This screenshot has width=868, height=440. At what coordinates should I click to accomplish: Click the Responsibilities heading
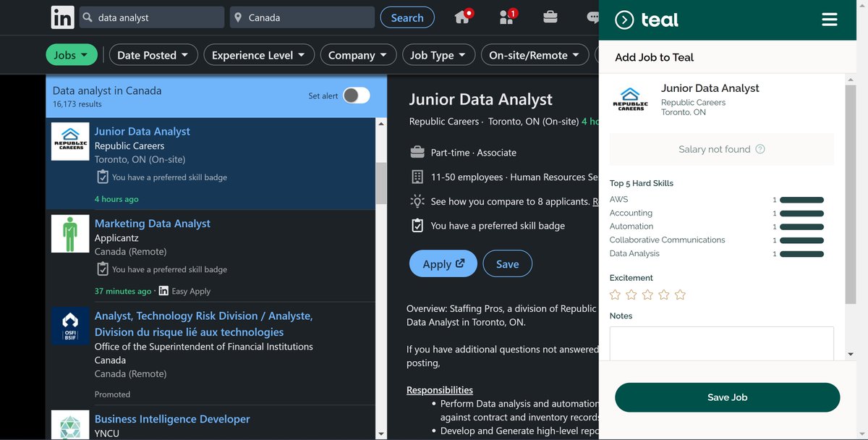[440, 390]
